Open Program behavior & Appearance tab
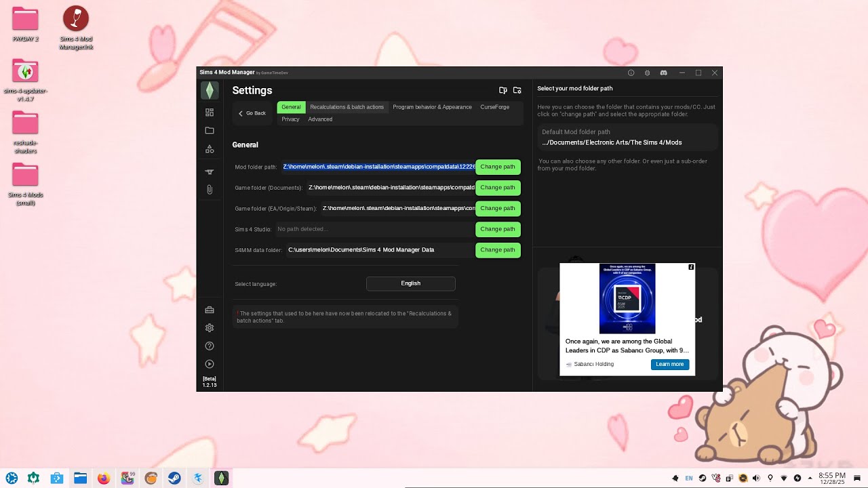 [432, 107]
